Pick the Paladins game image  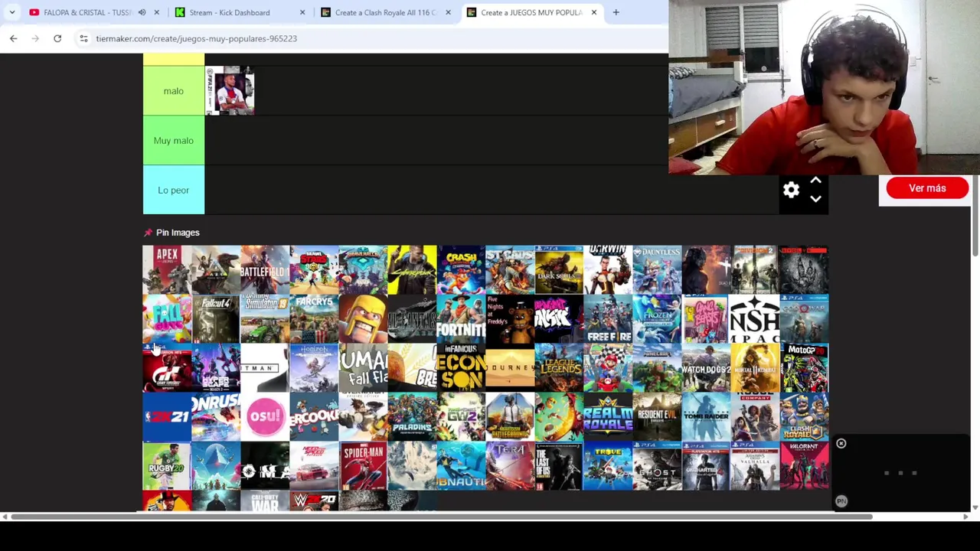[x=412, y=417]
